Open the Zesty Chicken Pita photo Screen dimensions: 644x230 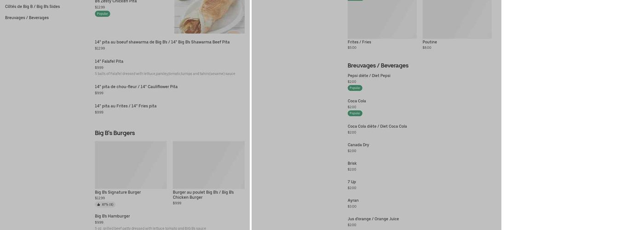click(209, 17)
